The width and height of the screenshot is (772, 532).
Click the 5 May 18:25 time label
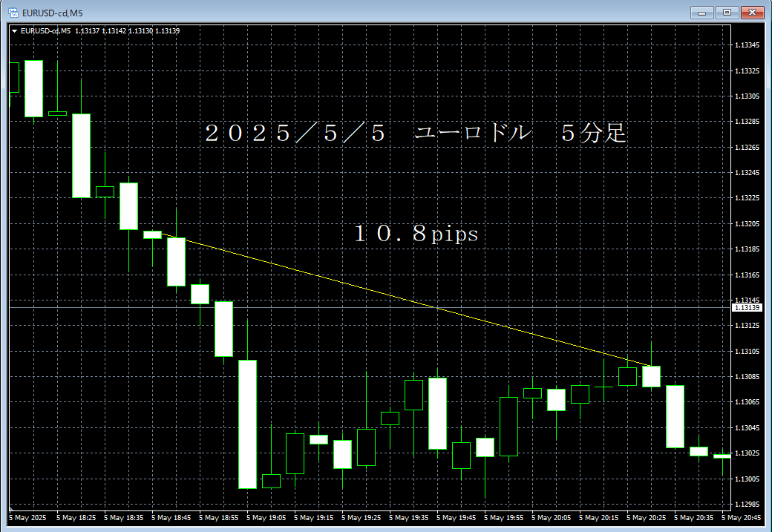76,518
